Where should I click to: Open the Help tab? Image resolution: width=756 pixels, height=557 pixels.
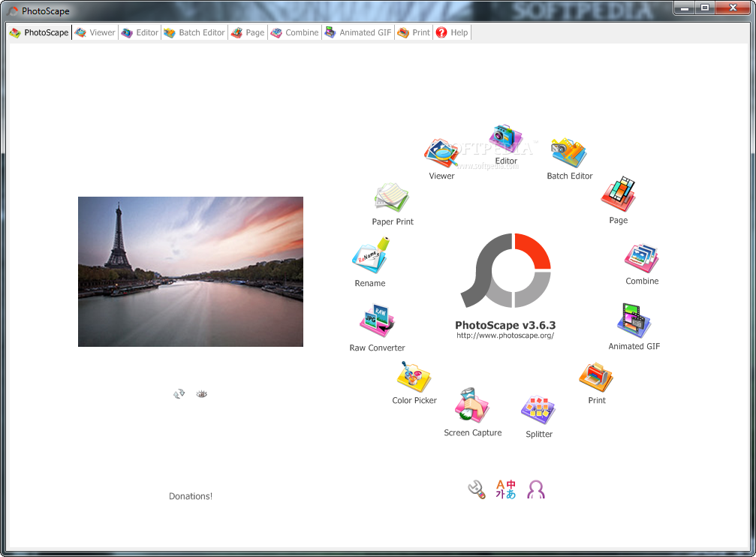click(452, 33)
